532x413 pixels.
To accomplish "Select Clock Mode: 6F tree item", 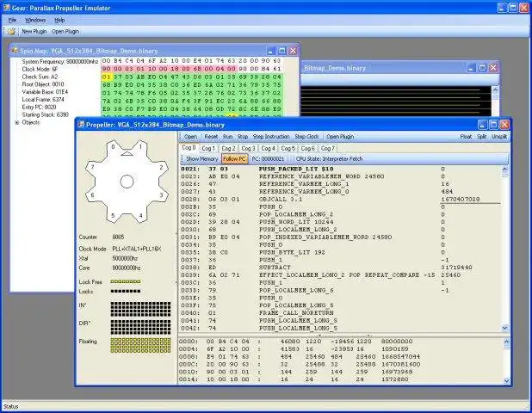I will tap(40, 69).
